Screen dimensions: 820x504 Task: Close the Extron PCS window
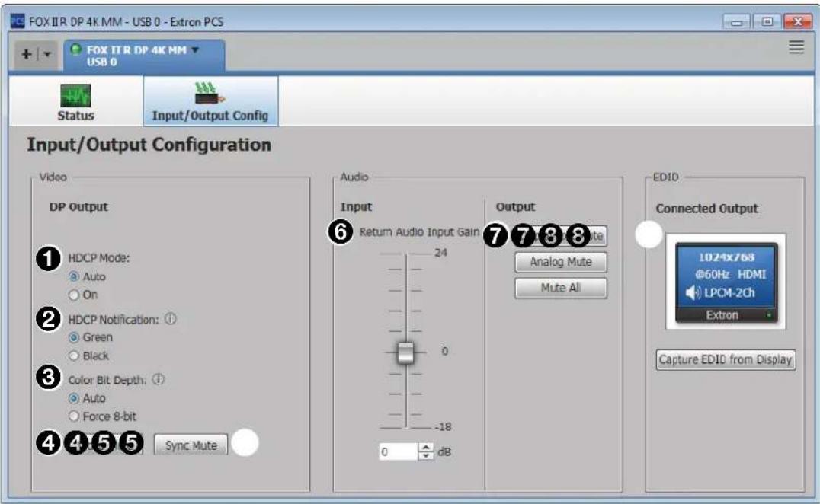(x=797, y=22)
